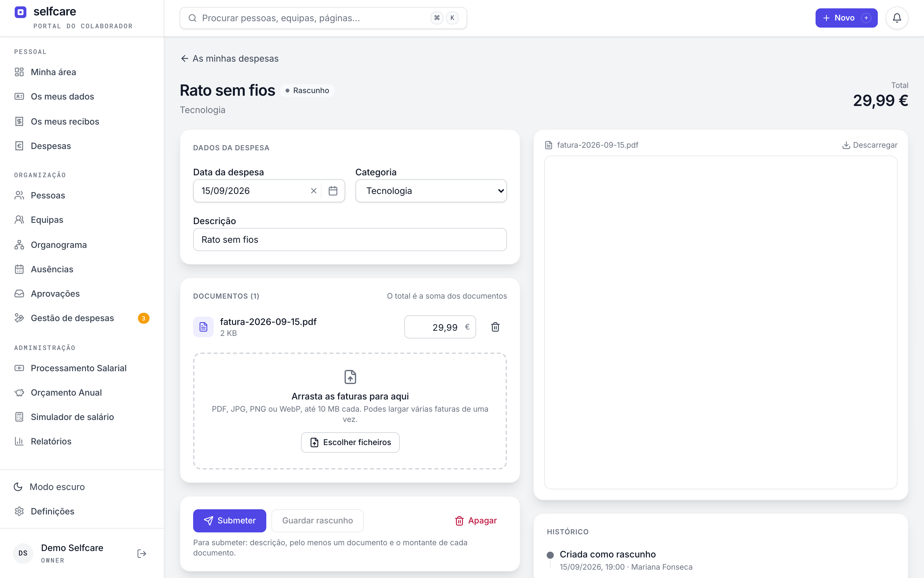Click the Submeter button
The image size is (924, 578).
[x=229, y=521]
